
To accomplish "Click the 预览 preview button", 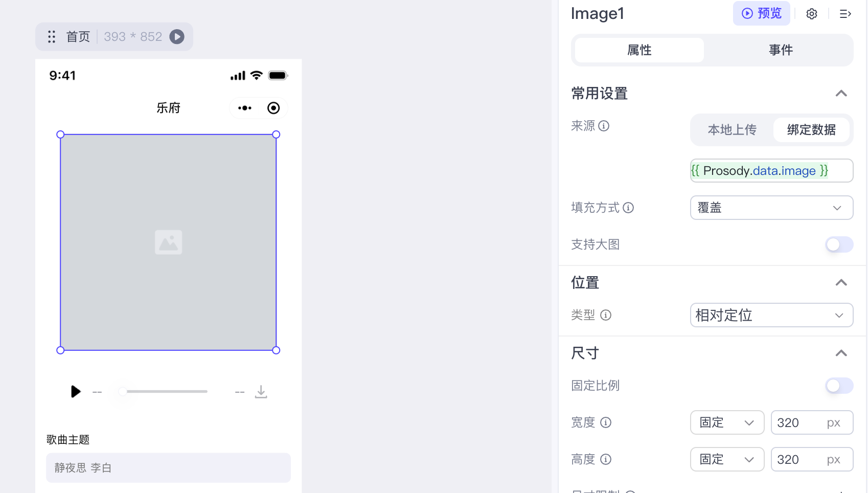I will [761, 14].
